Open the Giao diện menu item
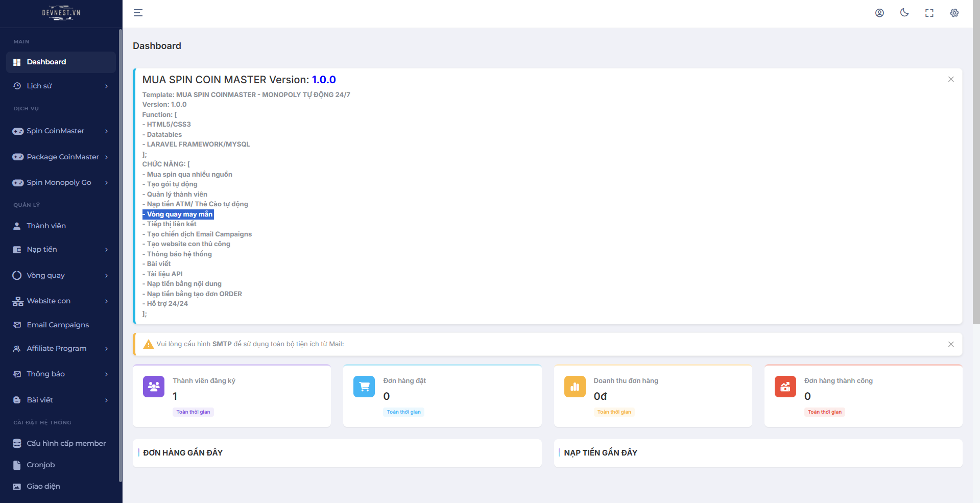The image size is (980, 503). click(x=61, y=486)
